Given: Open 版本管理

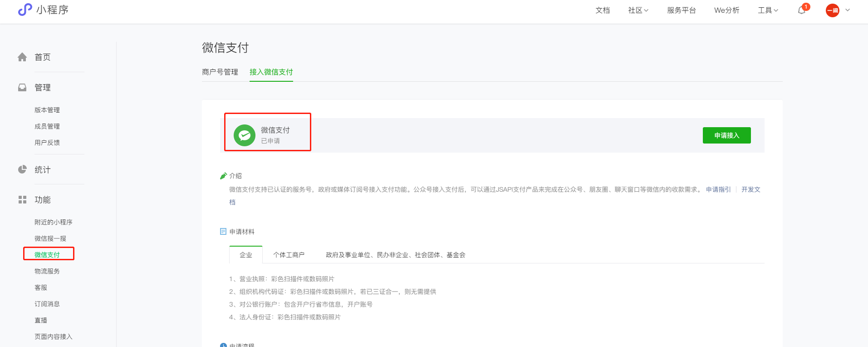Looking at the screenshot, I should click(47, 110).
